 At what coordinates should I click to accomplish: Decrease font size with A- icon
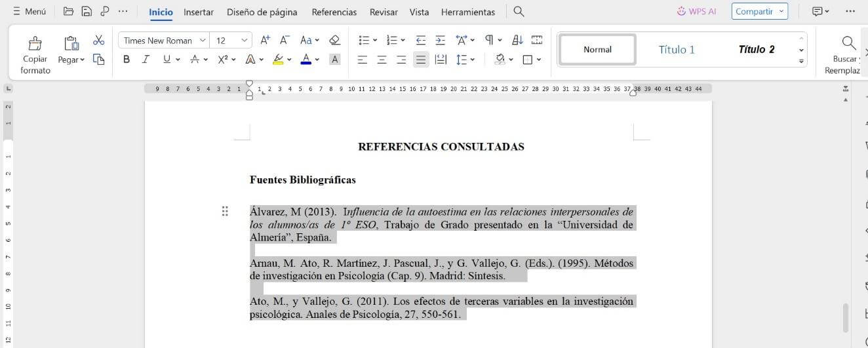pos(285,40)
